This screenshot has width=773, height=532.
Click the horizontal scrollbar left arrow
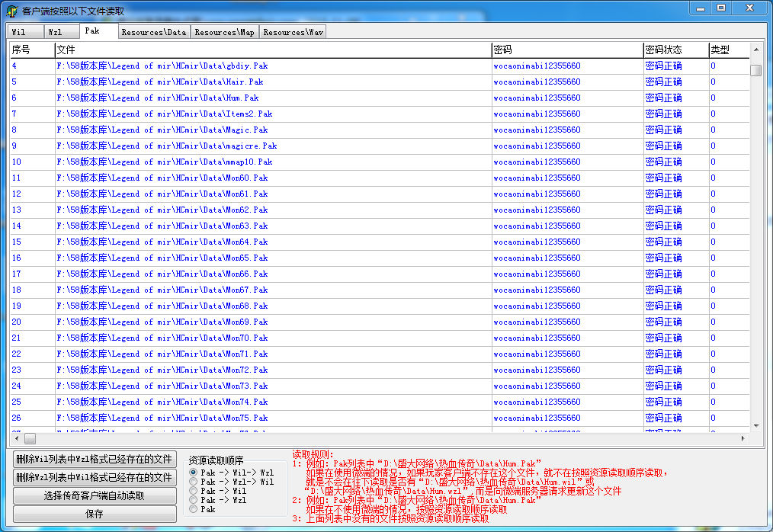coord(16,439)
